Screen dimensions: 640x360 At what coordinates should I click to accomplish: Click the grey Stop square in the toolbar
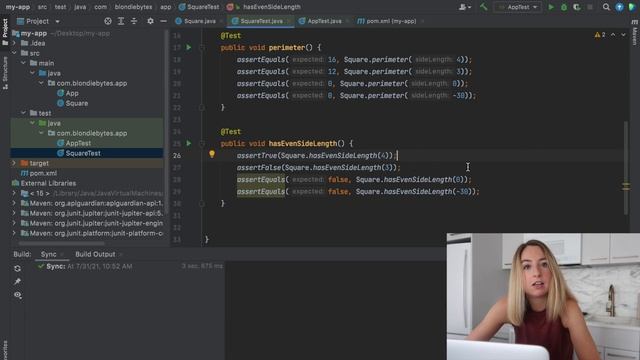tap(590, 7)
